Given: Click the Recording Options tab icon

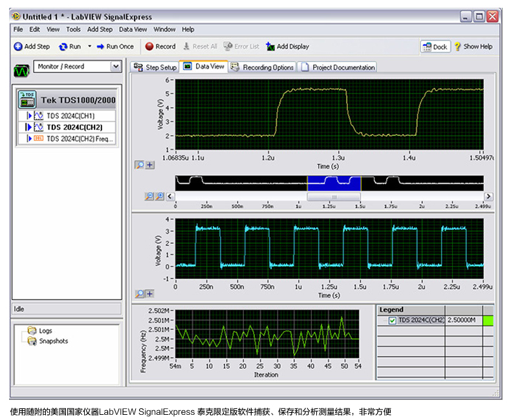Looking at the screenshot, I should point(235,67).
